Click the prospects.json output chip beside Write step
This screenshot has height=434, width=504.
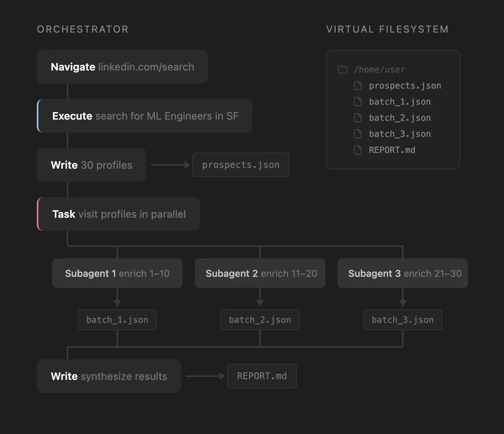pyautogui.click(x=241, y=165)
